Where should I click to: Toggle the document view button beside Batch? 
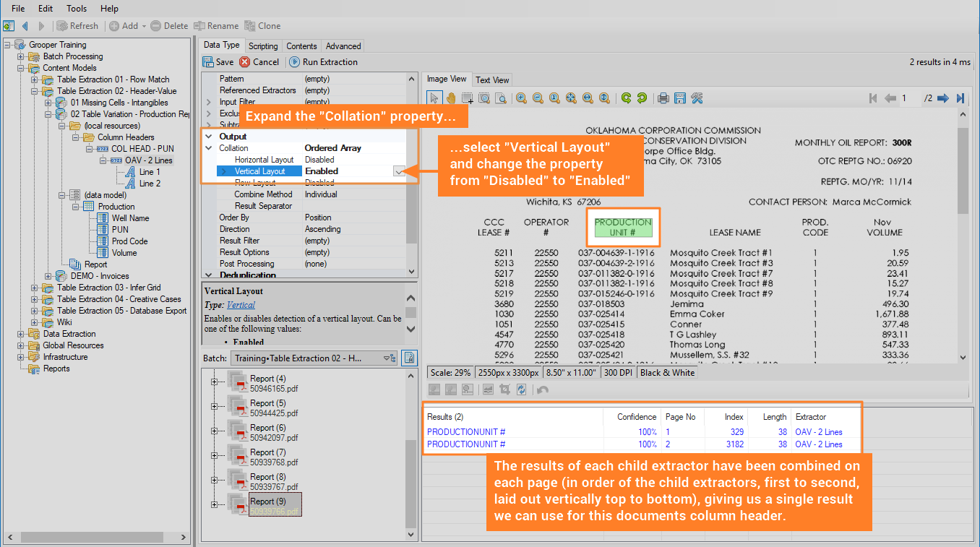[410, 358]
